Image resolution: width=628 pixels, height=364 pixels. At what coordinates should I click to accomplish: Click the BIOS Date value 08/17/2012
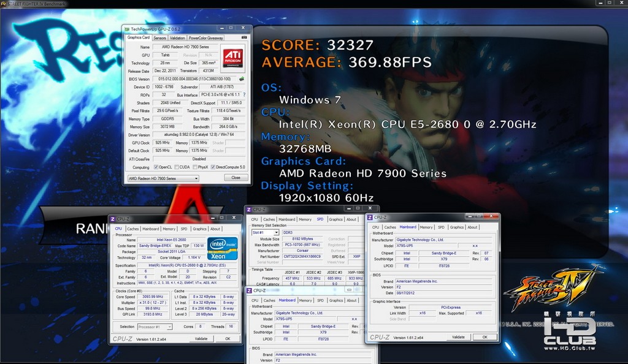tap(443, 293)
